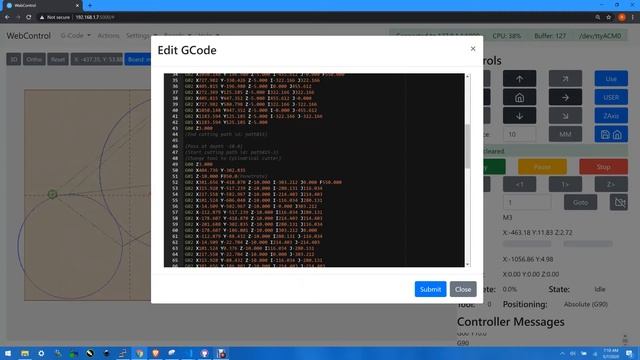This screenshot has height=360, width=640.
Task: Step back one line with <1
Action: 519,184
